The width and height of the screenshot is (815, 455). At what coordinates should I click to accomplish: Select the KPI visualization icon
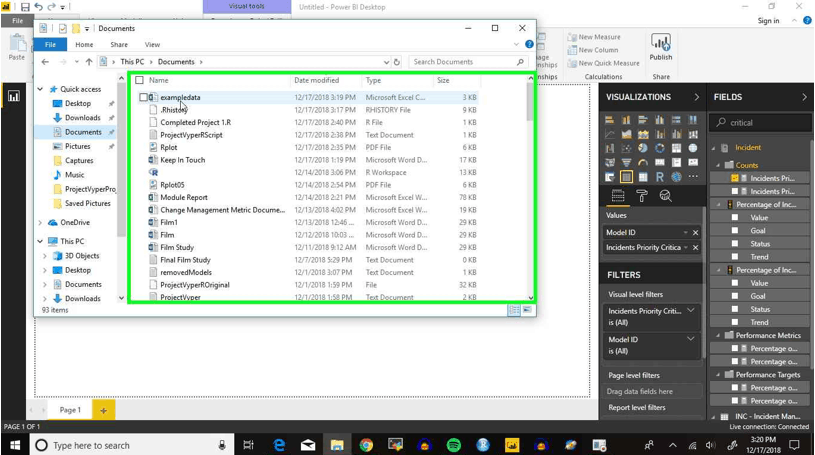tap(693, 163)
